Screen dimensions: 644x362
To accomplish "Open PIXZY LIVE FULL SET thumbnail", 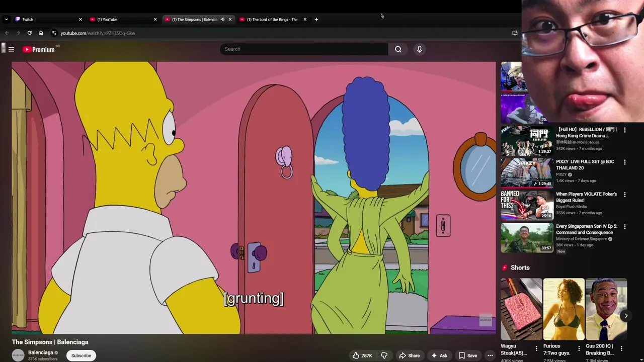I will 526,173.
